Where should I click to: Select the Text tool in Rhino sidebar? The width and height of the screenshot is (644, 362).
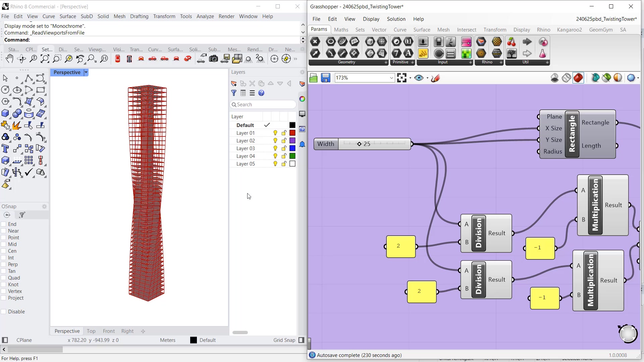tap(5, 148)
